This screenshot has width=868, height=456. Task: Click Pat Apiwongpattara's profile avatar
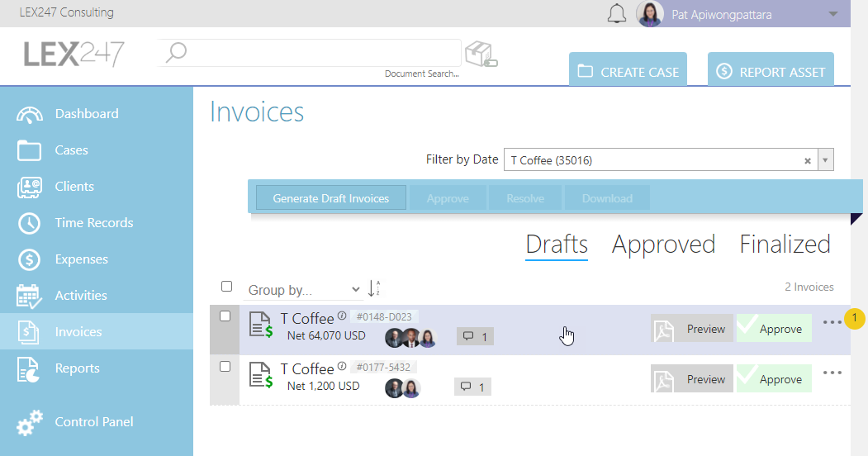(x=650, y=14)
